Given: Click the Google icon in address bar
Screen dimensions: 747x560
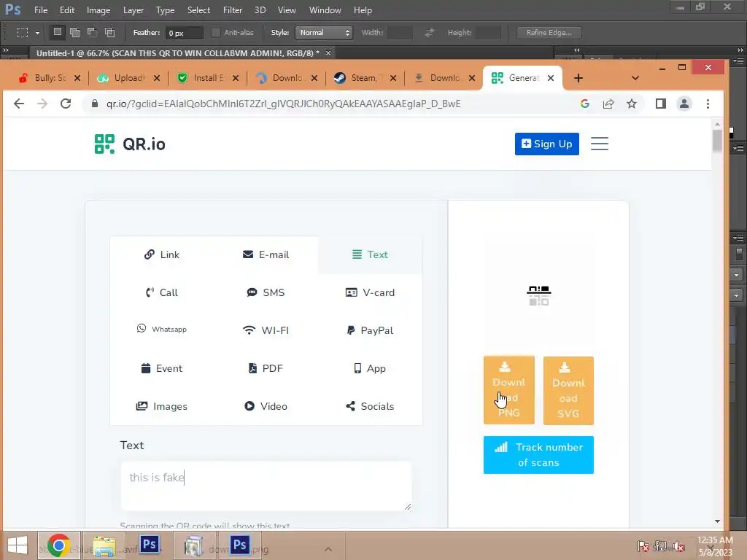Looking at the screenshot, I should [585, 104].
